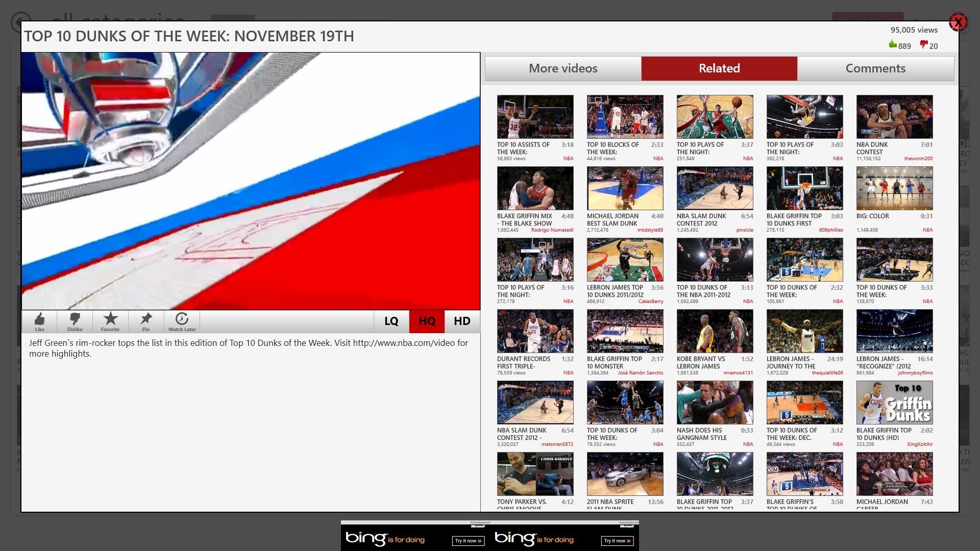Enable HD video quality
Viewport: 980px width, 551px height.
coord(462,321)
